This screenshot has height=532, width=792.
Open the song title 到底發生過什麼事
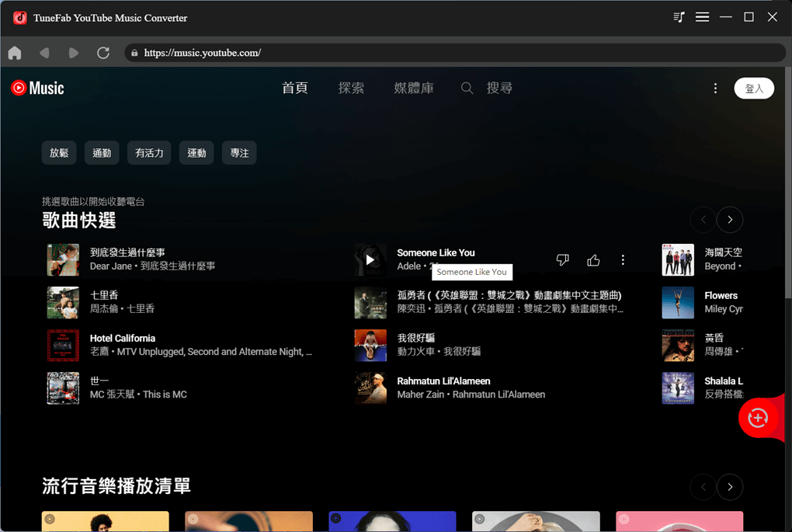point(127,252)
